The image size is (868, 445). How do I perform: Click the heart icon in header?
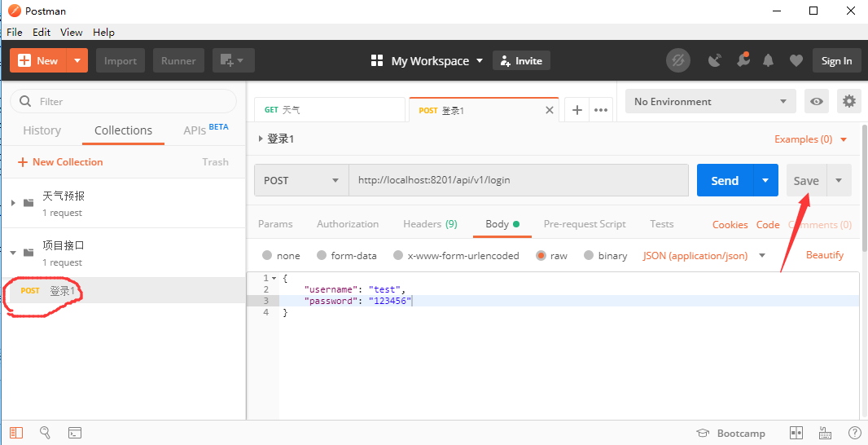796,61
